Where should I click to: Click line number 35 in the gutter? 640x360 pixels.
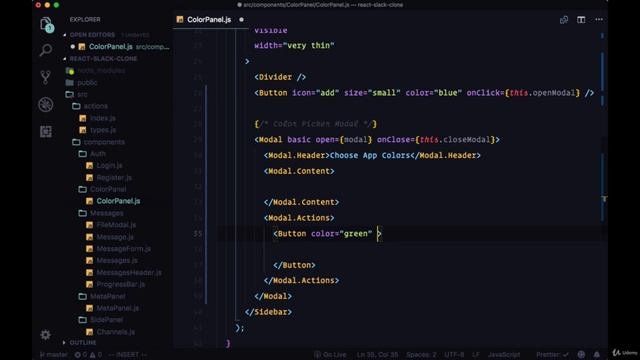198,233
